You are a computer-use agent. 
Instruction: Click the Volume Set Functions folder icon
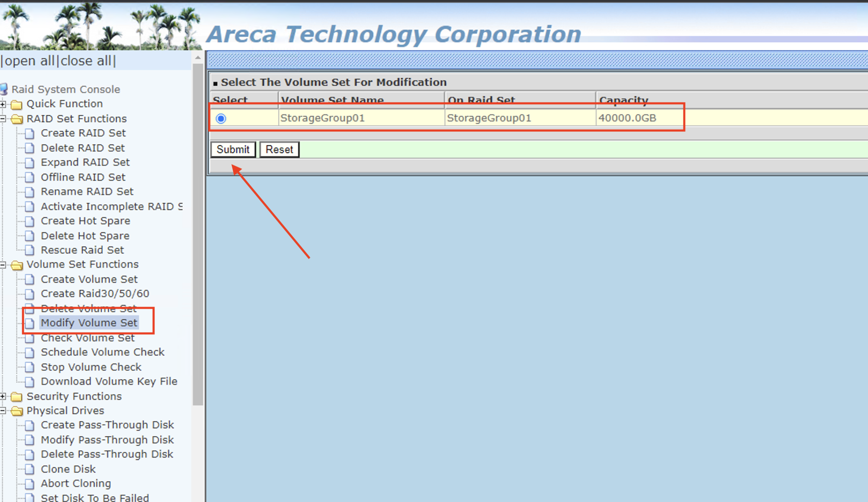[x=16, y=265]
